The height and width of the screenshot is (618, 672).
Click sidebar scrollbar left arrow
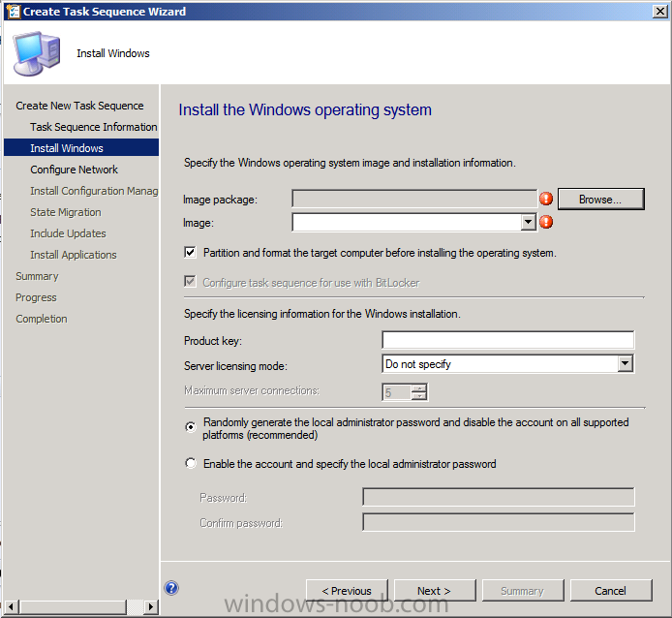point(12,606)
